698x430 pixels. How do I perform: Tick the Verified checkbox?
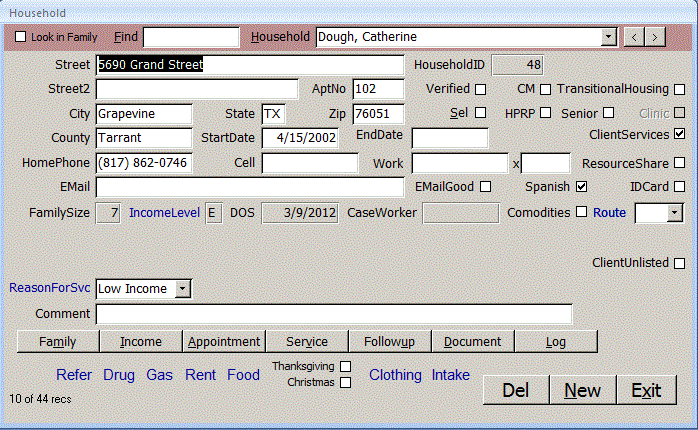click(481, 89)
